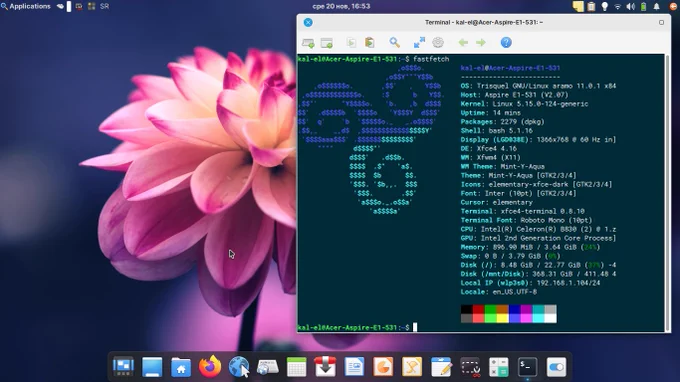Image resolution: width=680 pixels, height=382 pixels.
Task: Open terminal preferences gear icon
Action: (438, 42)
